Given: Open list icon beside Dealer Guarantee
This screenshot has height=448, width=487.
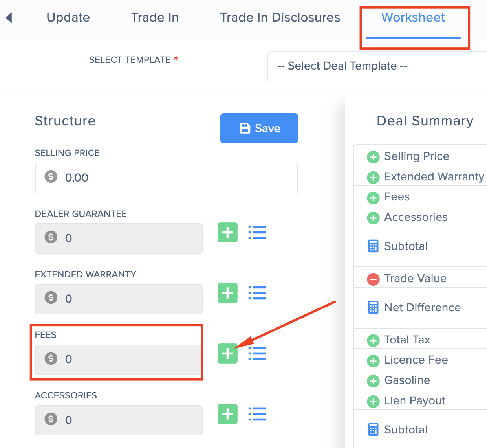Looking at the screenshot, I should pyautogui.click(x=257, y=232).
